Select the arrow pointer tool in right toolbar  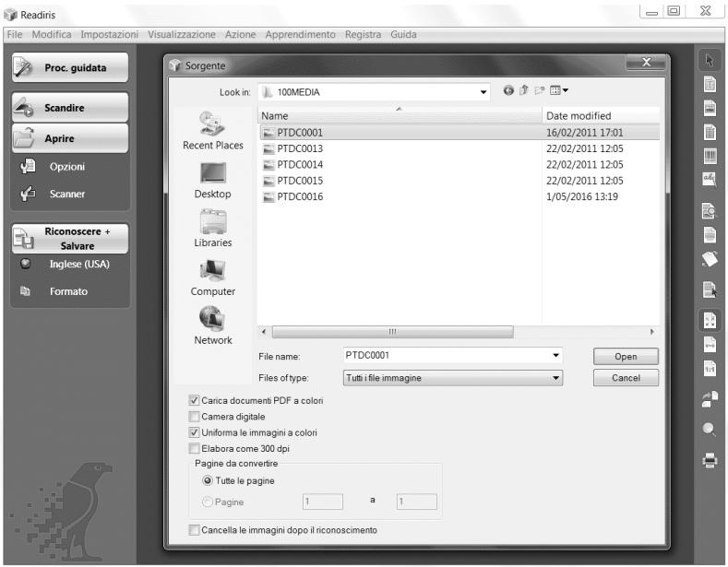click(x=709, y=60)
